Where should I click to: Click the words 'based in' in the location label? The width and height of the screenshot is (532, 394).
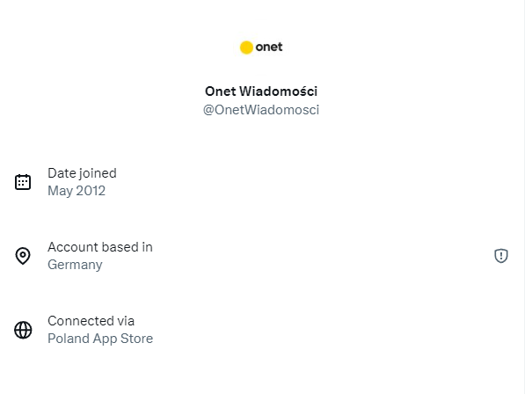tap(128, 247)
